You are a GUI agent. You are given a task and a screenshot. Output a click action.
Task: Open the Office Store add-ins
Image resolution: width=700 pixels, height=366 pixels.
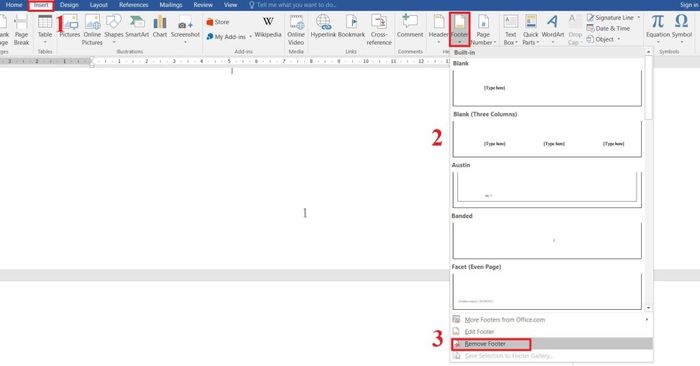(218, 22)
